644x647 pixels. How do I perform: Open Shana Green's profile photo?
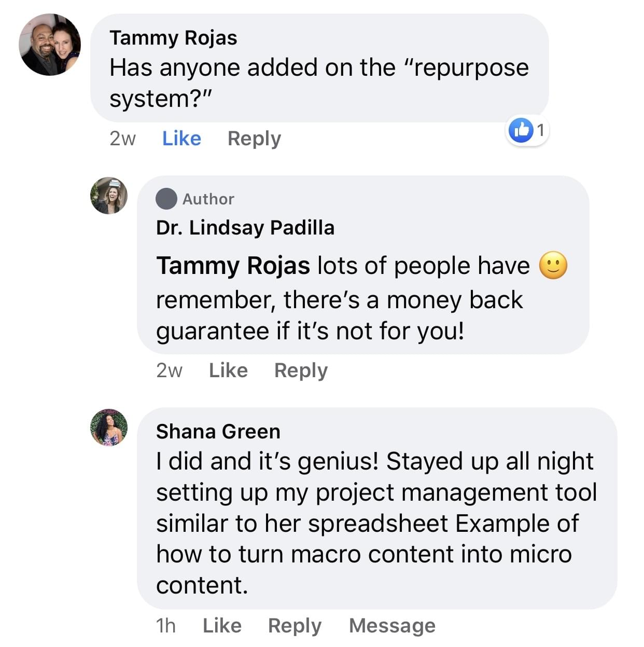pos(109,427)
